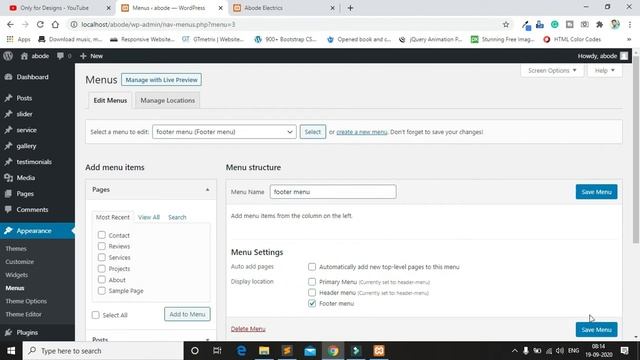This screenshot has width=640, height=360.
Task: Reload the browser page
Action: tap(40, 24)
